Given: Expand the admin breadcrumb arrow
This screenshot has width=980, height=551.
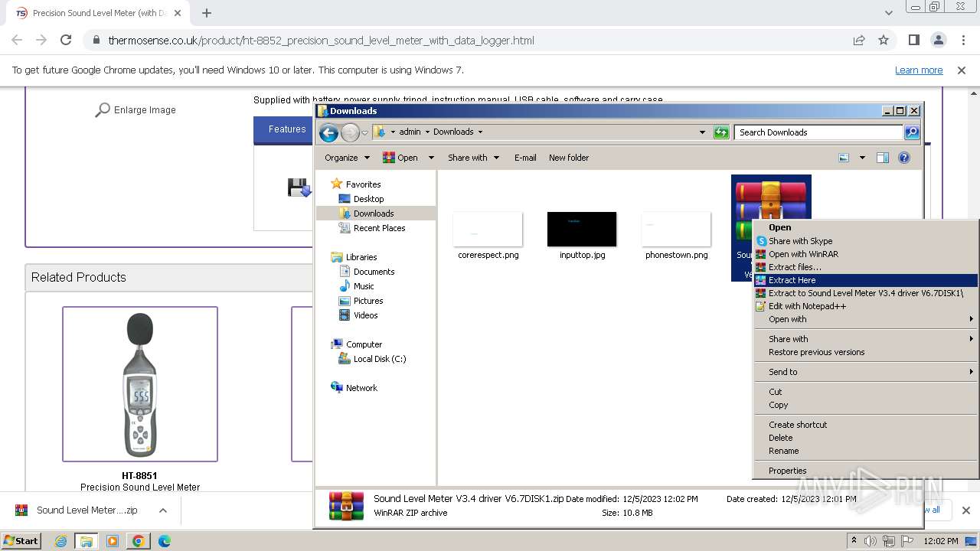Looking at the screenshot, I should pos(427,132).
